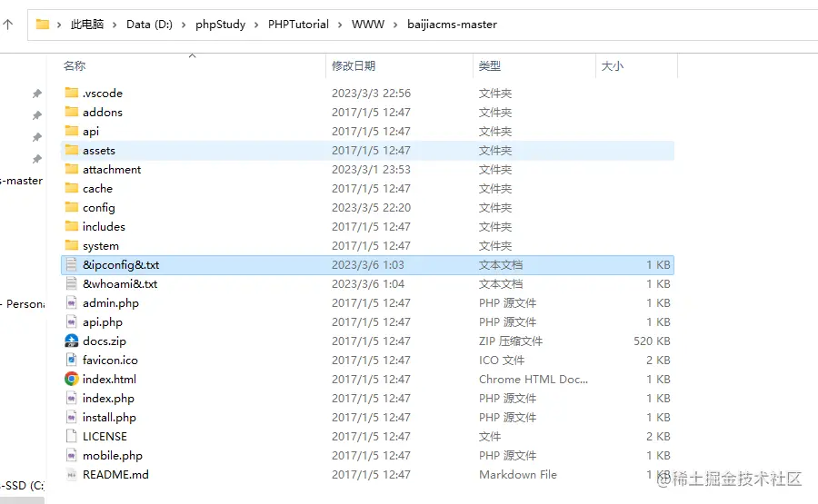818x504 pixels.
Task: Click the fourth pin icon in sidebar
Action: (37, 159)
